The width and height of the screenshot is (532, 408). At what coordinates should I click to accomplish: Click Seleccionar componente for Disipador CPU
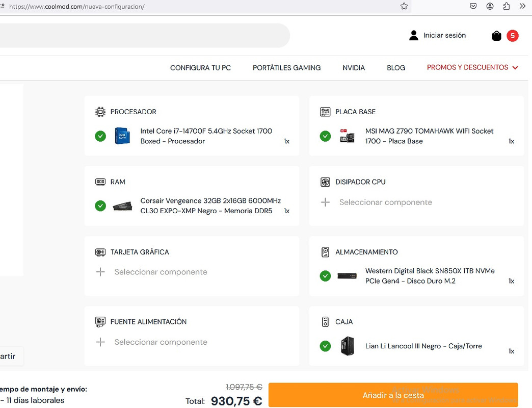pos(386,202)
